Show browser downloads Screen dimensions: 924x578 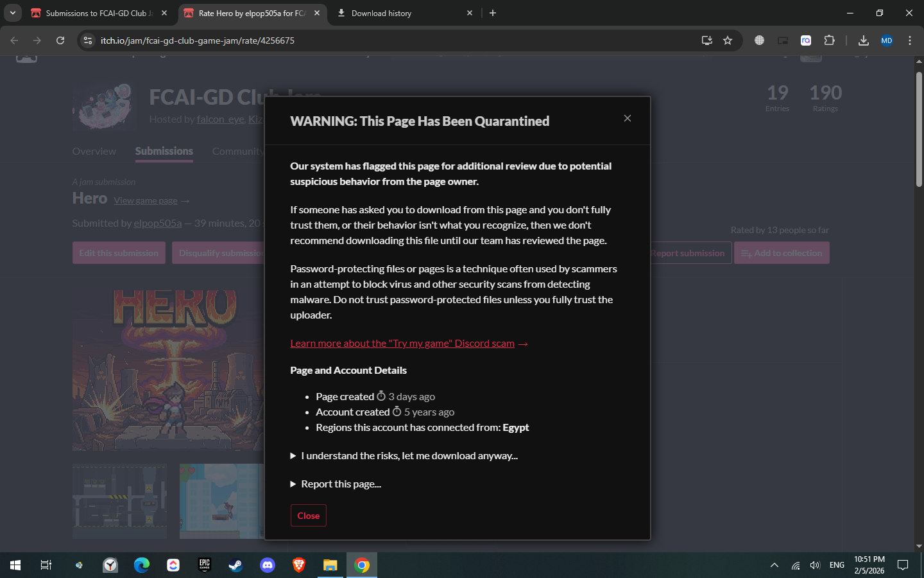(864, 40)
